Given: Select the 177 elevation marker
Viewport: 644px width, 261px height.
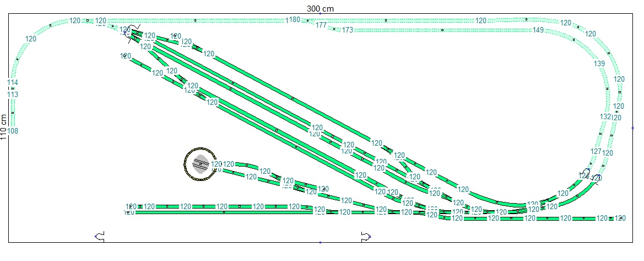Looking at the screenshot, I should (321, 25).
